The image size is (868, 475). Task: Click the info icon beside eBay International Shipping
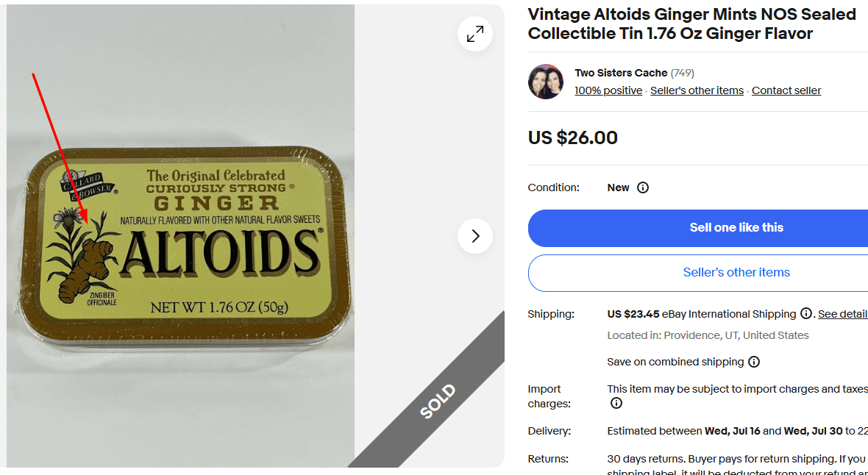click(x=805, y=313)
